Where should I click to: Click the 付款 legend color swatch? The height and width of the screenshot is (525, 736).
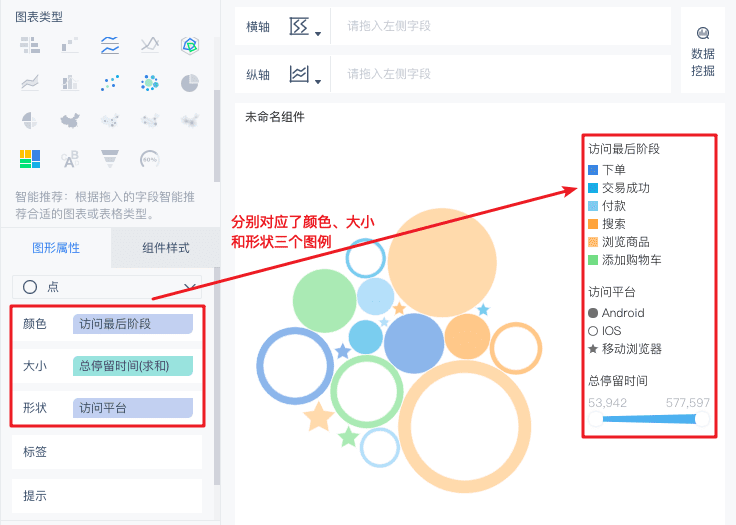pos(593,206)
